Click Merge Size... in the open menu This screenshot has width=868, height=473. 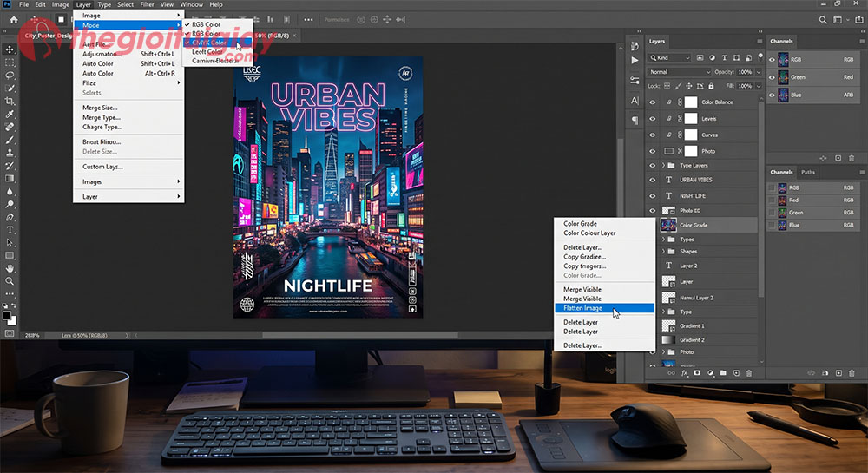pyautogui.click(x=100, y=108)
